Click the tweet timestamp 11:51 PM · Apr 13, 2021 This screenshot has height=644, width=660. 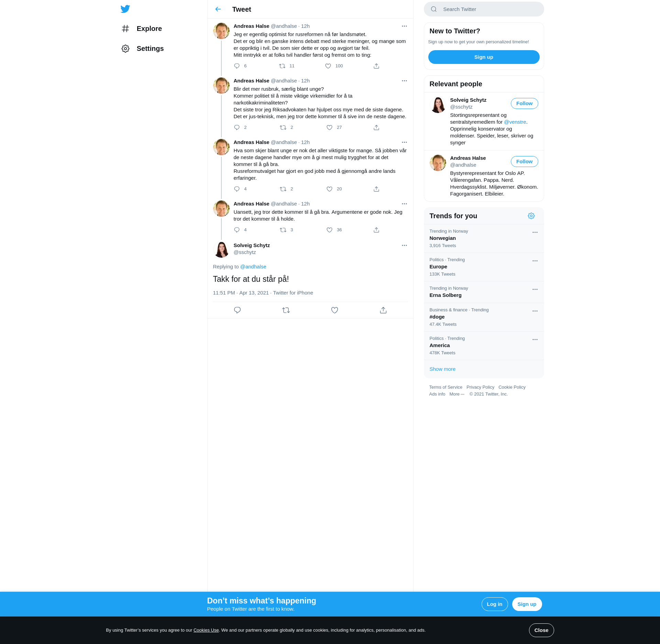pos(241,293)
